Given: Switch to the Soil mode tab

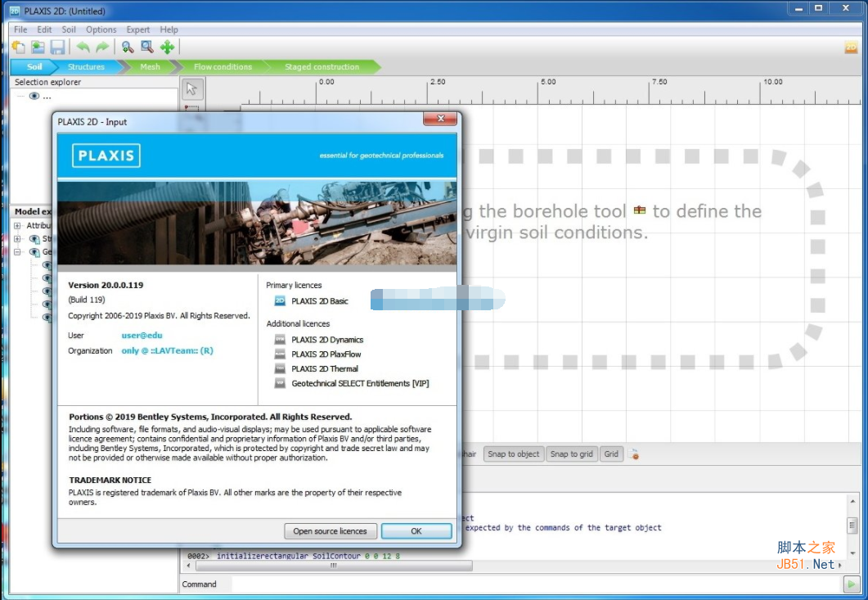Looking at the screenshot, I should click(34, 66).
